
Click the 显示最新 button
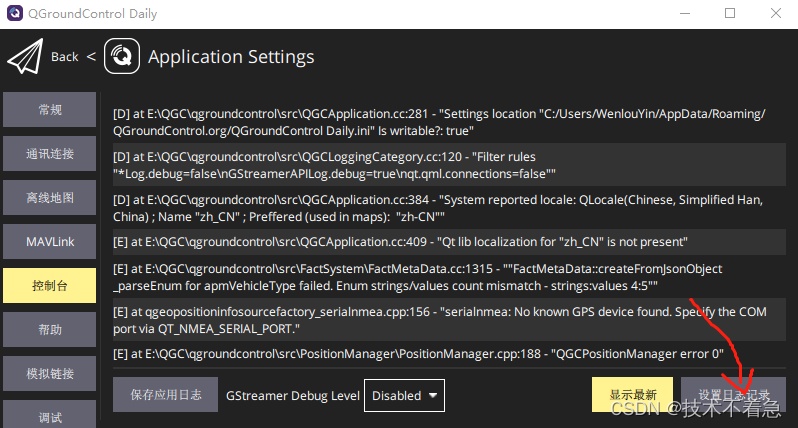(x=632, y=395)
